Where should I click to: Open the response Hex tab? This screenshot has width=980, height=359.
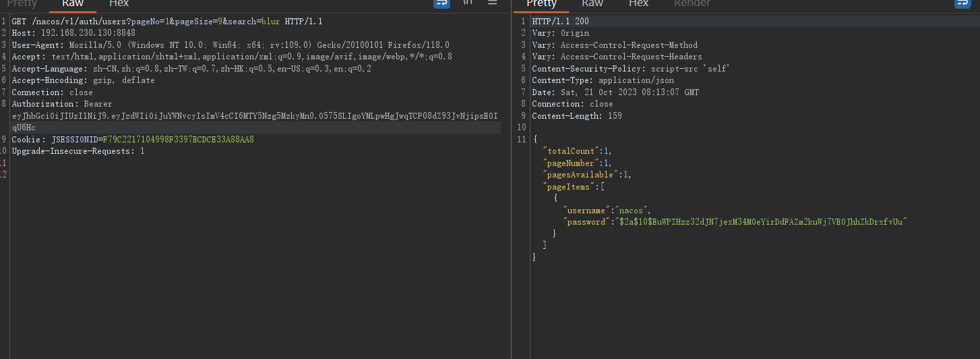(x=638, y=3)
